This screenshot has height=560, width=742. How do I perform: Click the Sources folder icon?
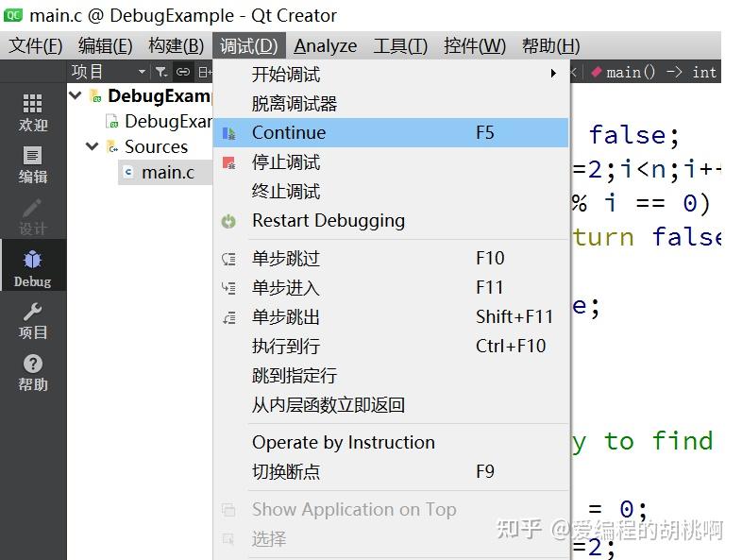click(x=112, y=146)
